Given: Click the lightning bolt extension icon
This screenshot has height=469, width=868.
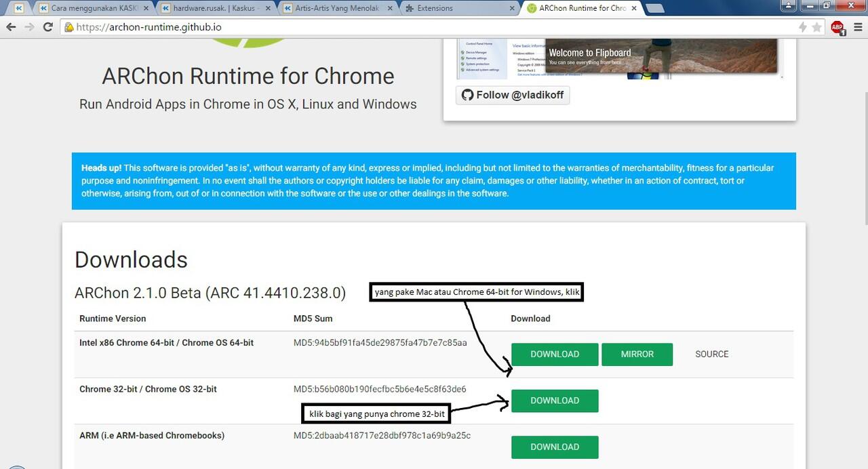Looking at the screenshot, I should click(x=803, y=27).
